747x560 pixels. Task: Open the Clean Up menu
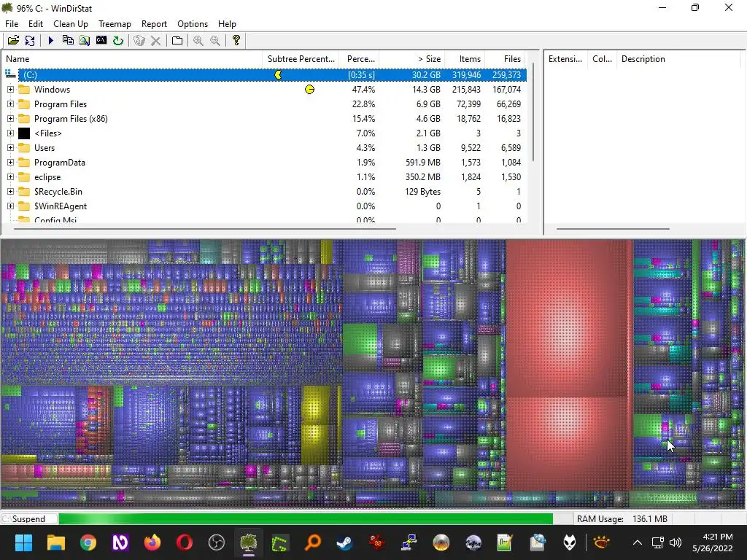pos(71,24)
